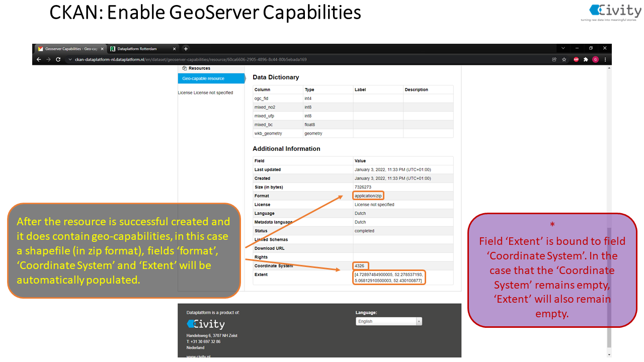The image size is (644, 362).
Task: Select the Geoserver Capabilities browser tab
Action: pos(70,49)
